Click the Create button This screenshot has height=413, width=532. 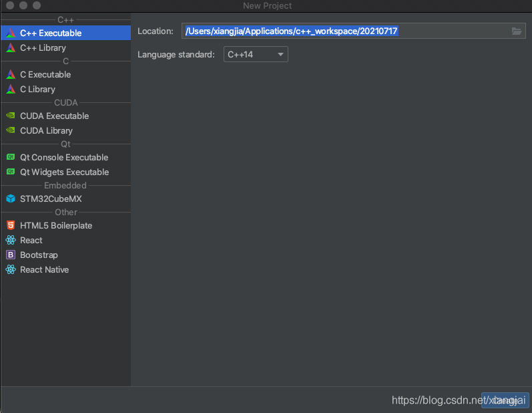point(505,400)
